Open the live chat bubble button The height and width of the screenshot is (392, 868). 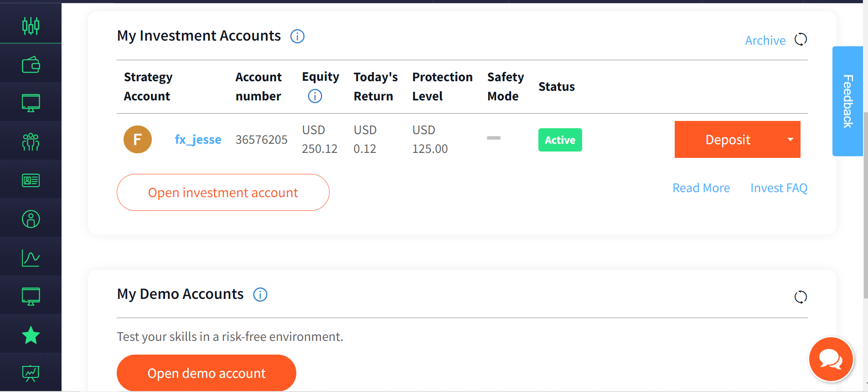pyautogui.click(x=831, y=359)
